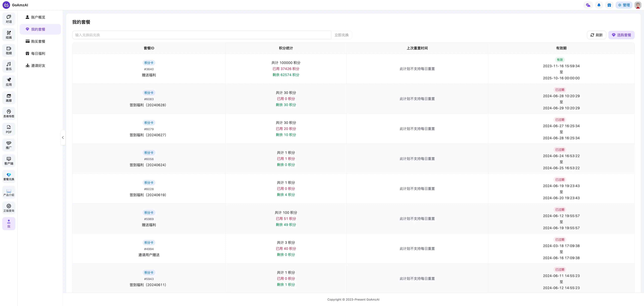Screen dimensions: 644x306
Task: Click the 选购套餐 button
Action: coord(621,35)
